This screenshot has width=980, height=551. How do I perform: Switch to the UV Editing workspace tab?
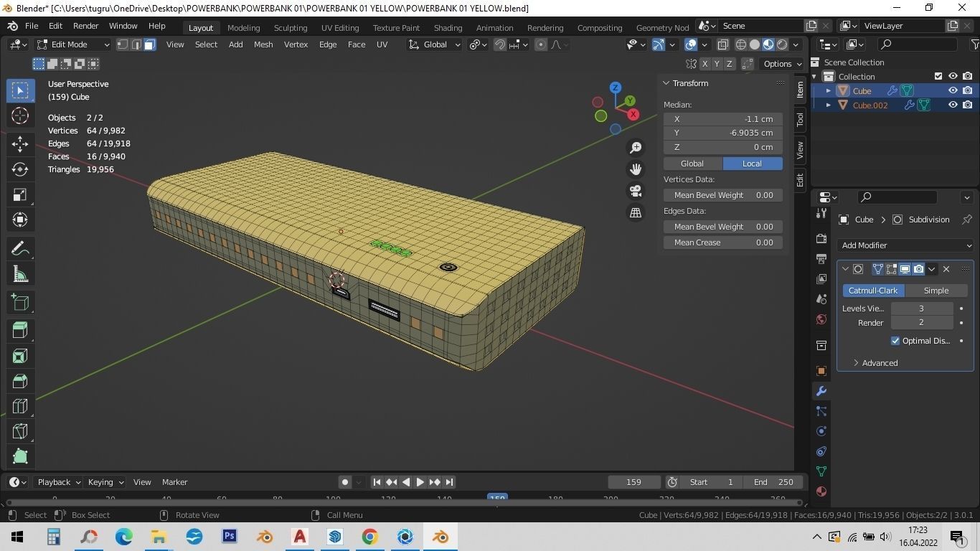point(340,27)
